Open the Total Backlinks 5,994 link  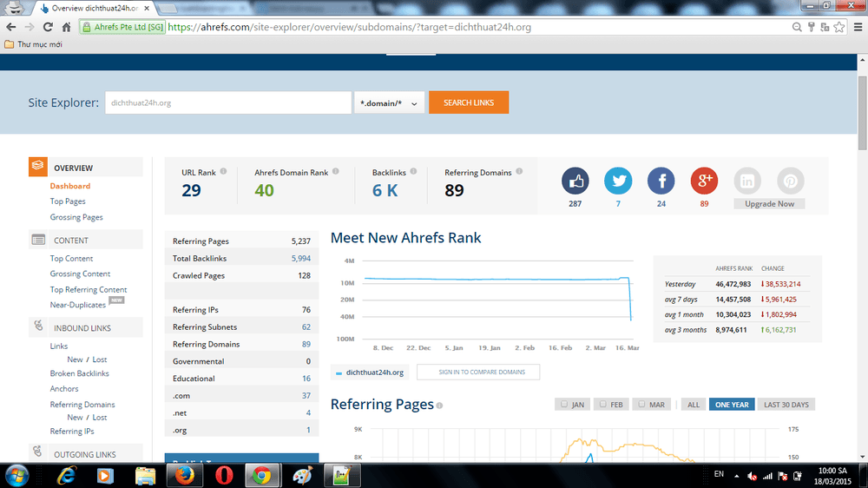pyautogui.click(x=301, y=259)
